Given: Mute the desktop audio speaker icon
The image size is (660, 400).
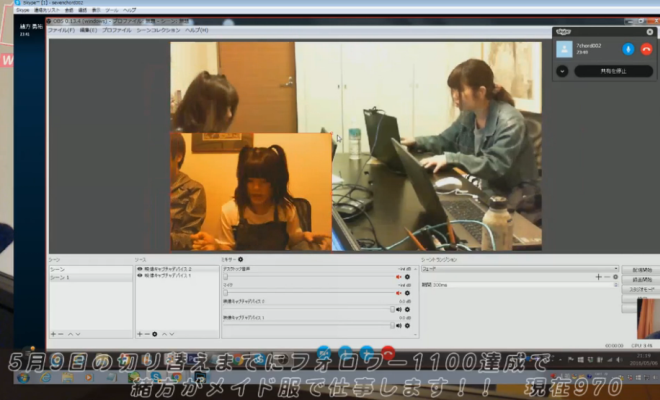Looking at the screenshot, I should (400, 277).
